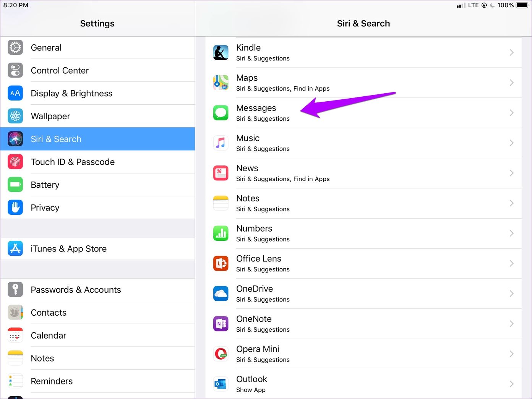Viewport: 532px width, 399px height.
Task: Tap the Messages app name
Action: tap(256, 108)
